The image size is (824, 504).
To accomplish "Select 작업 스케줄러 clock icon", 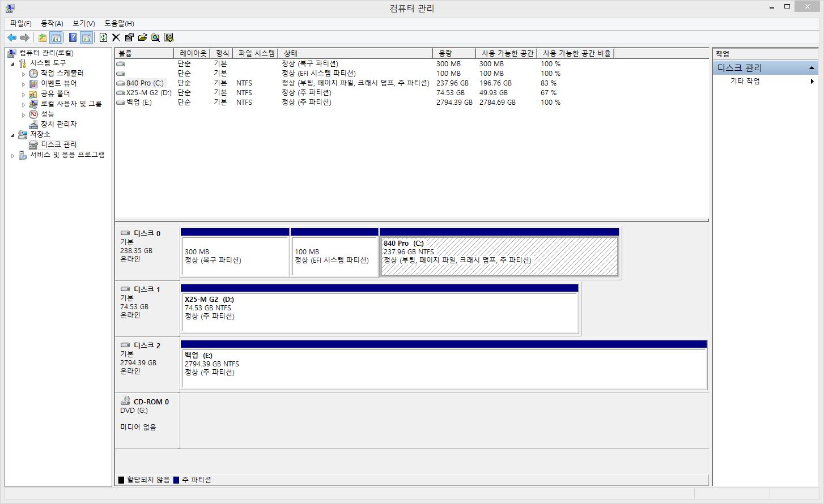I will point(33,73).
